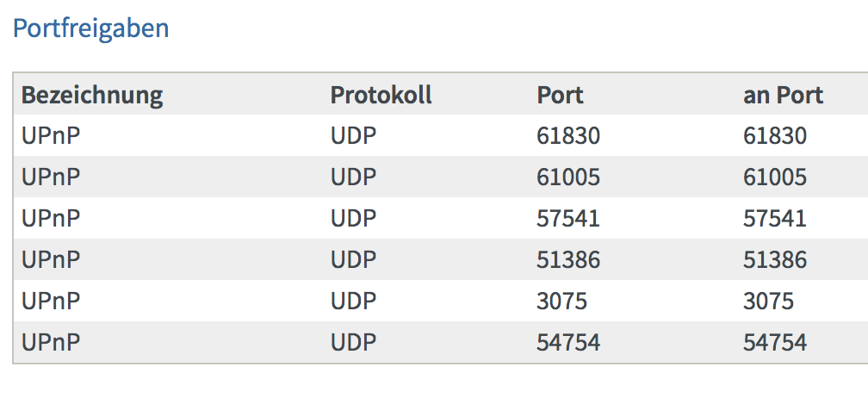The width and height of the screenshot is (868, 398).
Task: Click 'an Port' value 54754
Action: tap(774, 342)
